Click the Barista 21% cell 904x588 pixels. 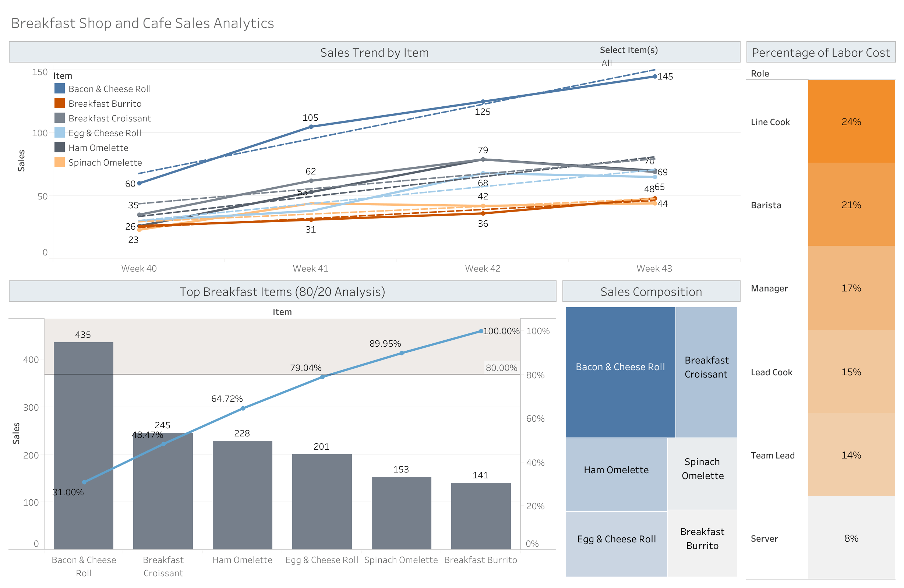click(x=851, y=205)
